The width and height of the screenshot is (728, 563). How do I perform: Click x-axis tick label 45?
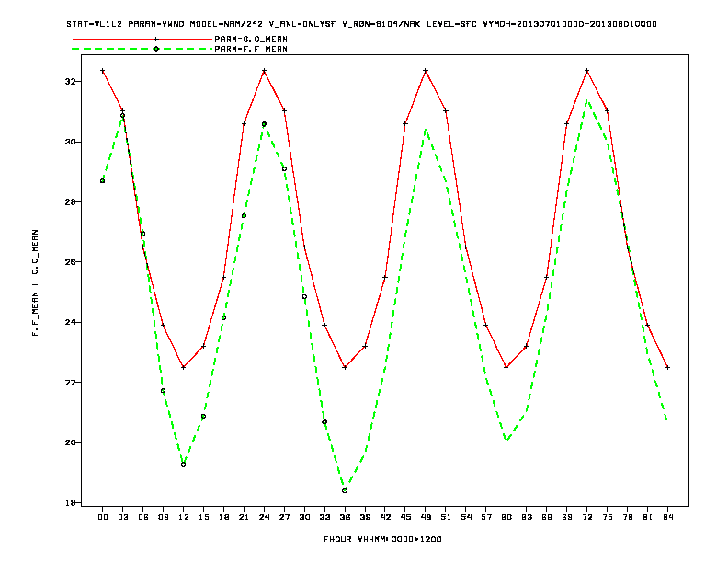point(405,517)
